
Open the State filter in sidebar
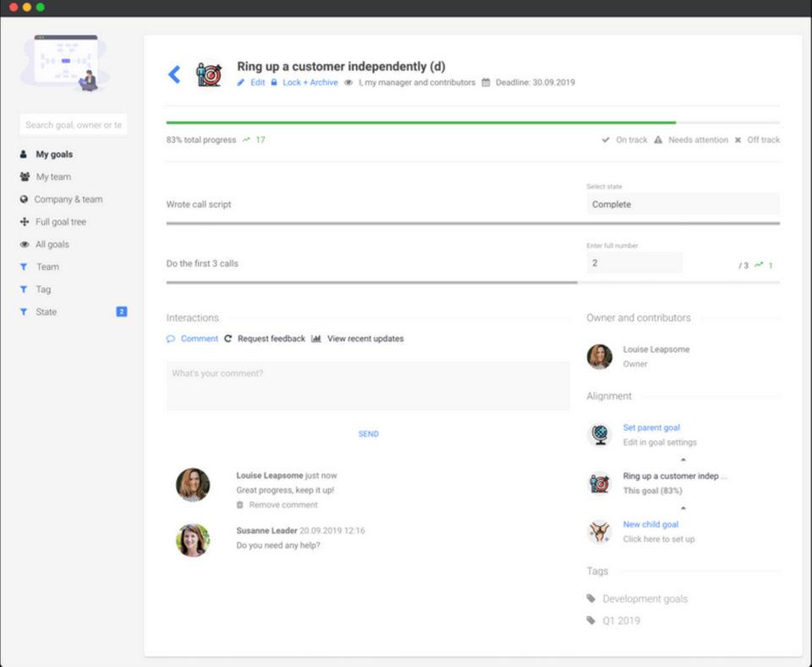(46, 312)
